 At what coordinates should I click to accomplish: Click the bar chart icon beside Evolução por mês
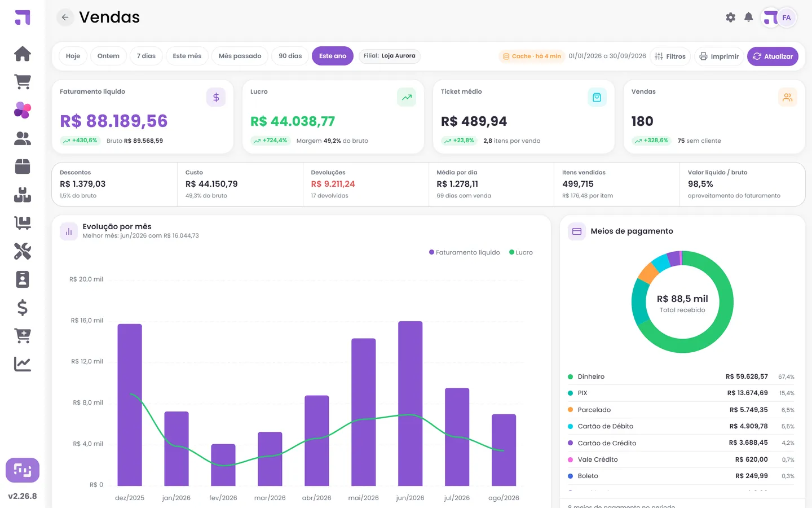[69, 231]
